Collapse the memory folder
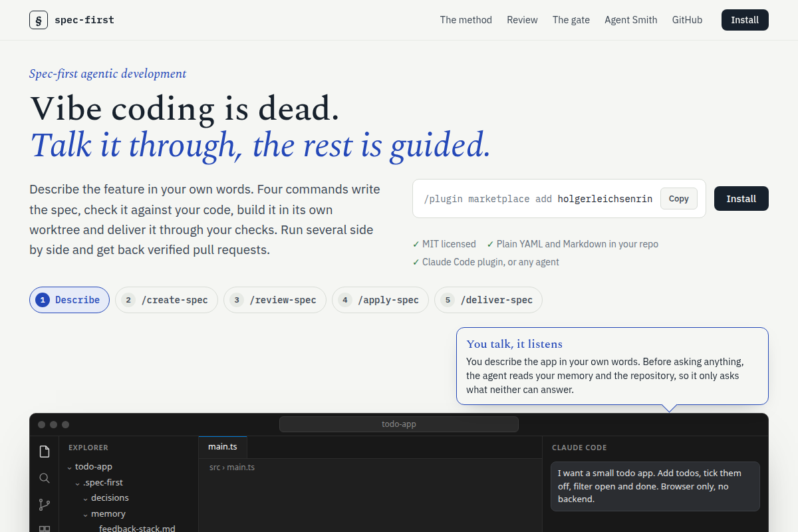The width and height of the screenshot is (798, 532). click(x=103, y=513)
